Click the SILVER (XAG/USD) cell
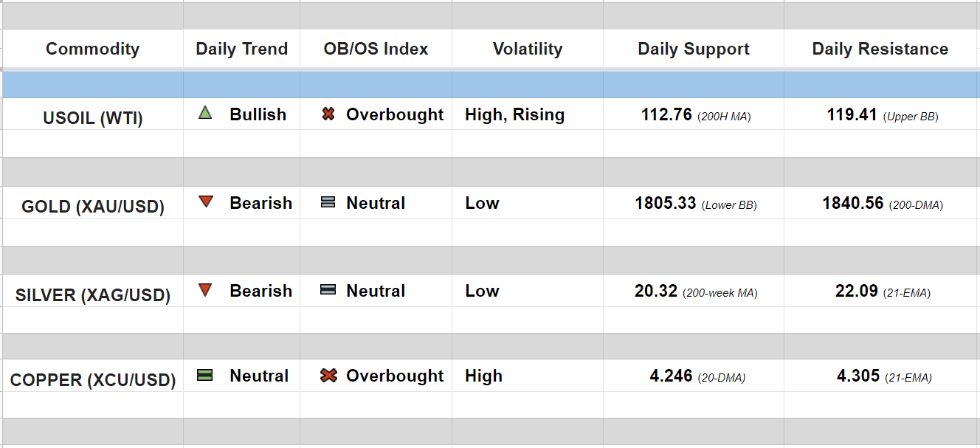 [x=92, y=295]
